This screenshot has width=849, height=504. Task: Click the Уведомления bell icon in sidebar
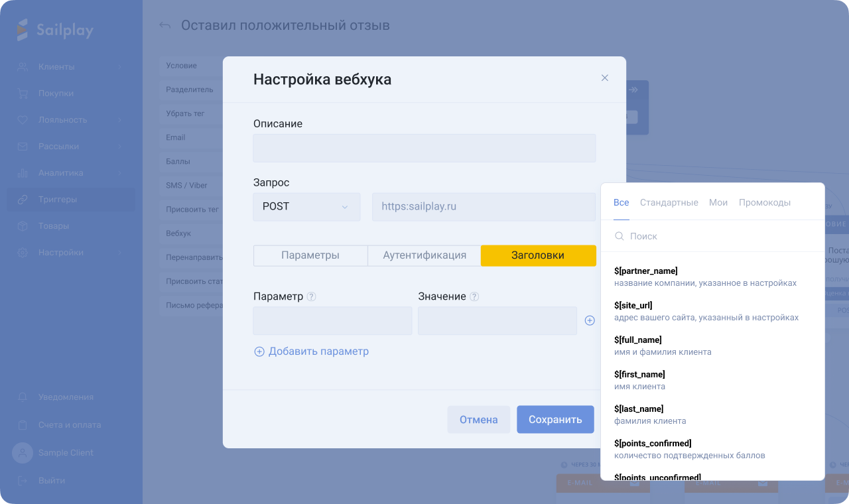(x=23, y=397)
